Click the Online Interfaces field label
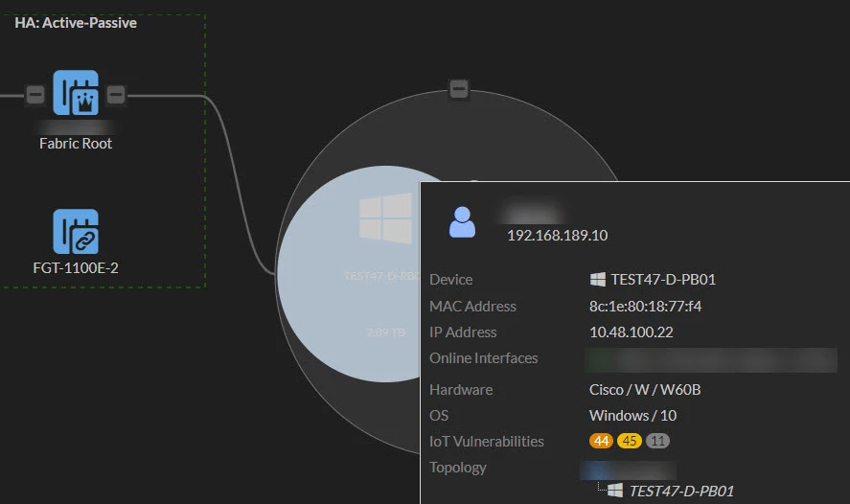The image size is (850, 504). [x=484, y=358]
